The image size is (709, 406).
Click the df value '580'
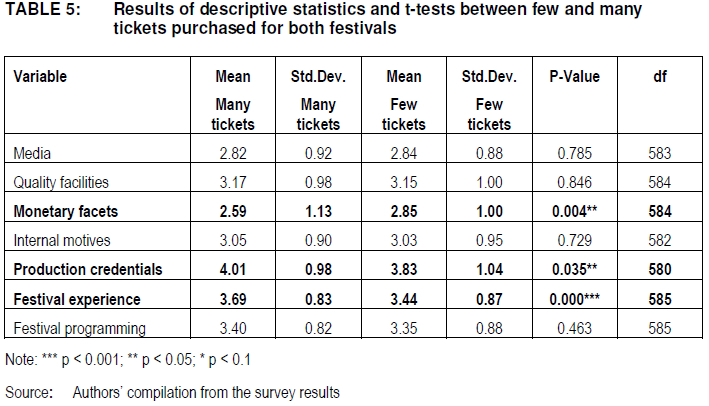(x=659, y=270)
